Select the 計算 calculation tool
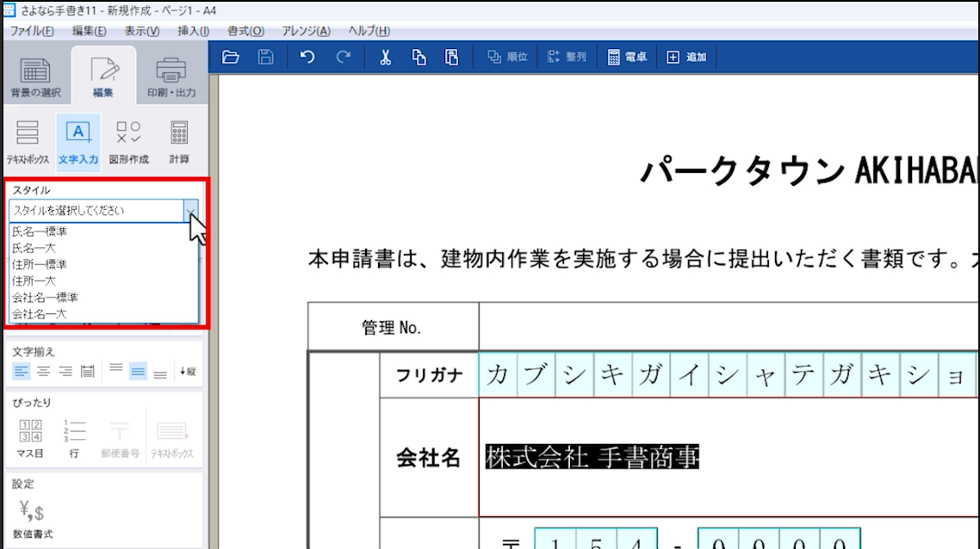The width and height of the screenshot is (980, 549). [179, 142]
